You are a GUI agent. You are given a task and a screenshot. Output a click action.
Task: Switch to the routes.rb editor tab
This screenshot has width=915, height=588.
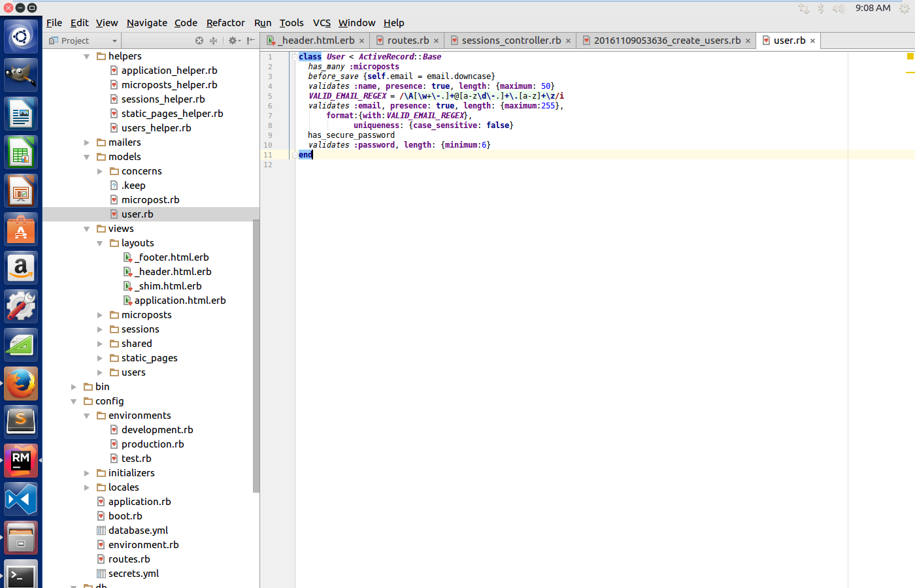coord(408,41)
